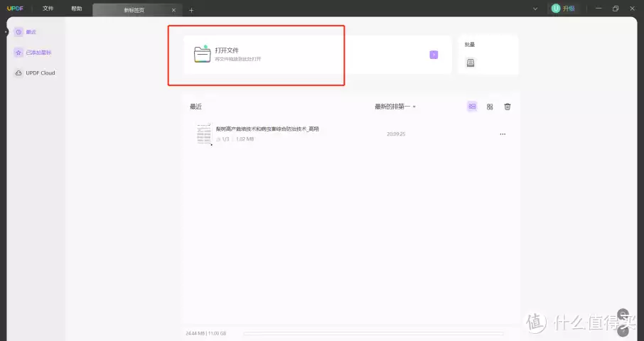Click the 最近 section heading
644x341 pixels.
(x=195, y=107)
